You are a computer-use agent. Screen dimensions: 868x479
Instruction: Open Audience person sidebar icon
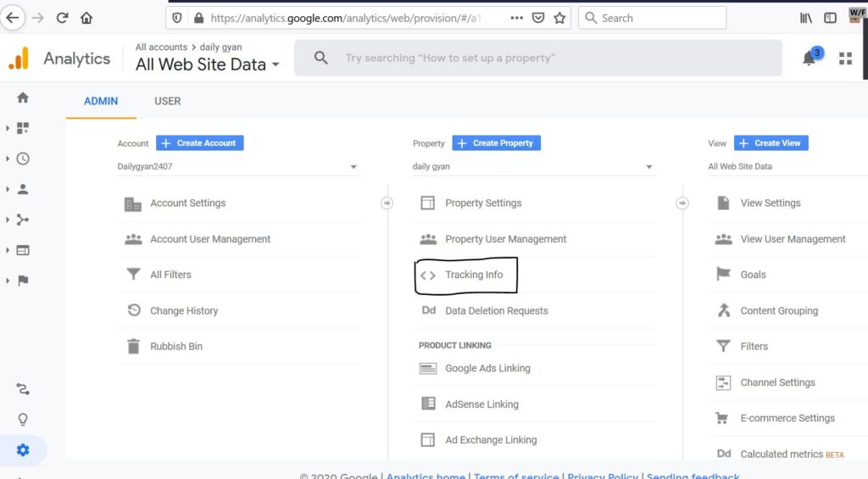[x=23, y=189]
